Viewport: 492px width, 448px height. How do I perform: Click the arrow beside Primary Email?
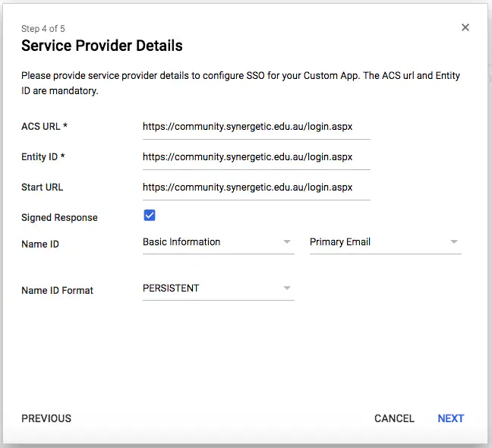[454, 242]
